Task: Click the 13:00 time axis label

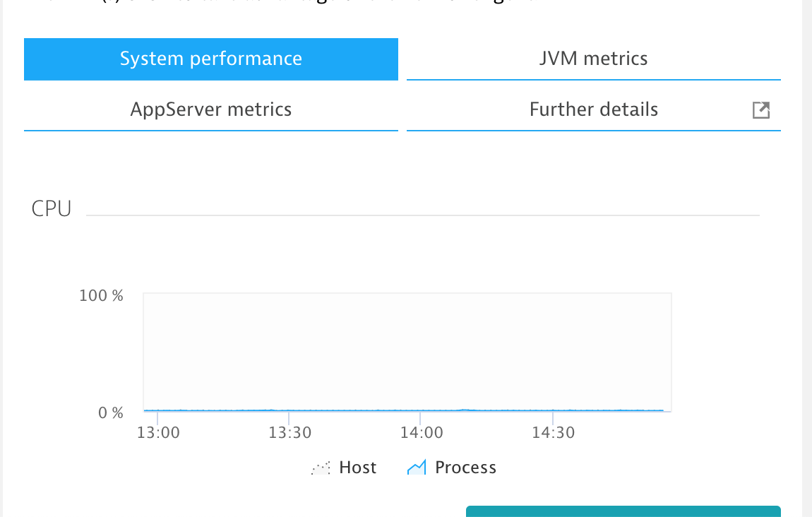Action: point(157,432)
